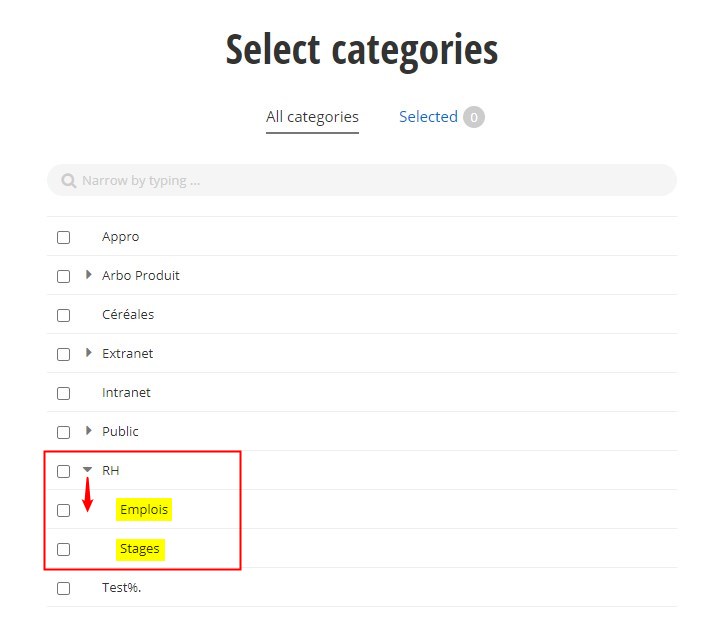Check the Appro category checkbox
Viewport: 718px width, 637px height.
(x=63, y=237)
